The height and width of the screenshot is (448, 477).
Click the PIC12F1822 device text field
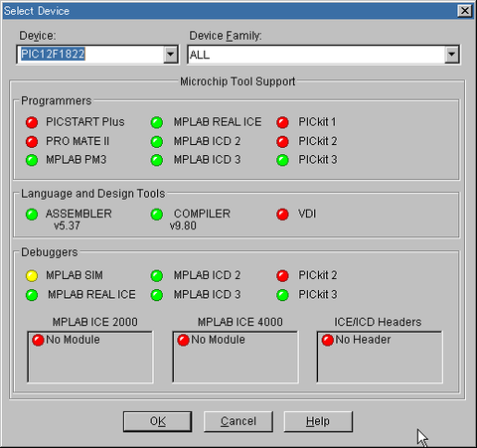[90, 55]
